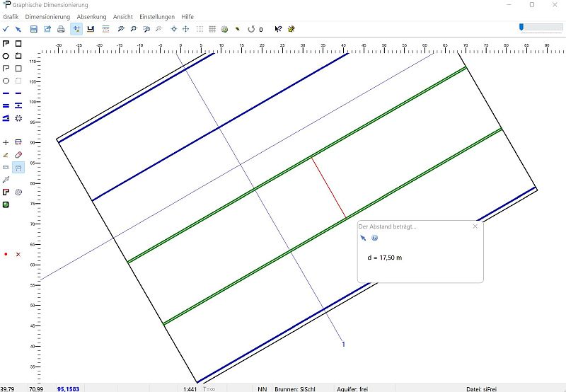Click the blue checkmark confirm icon

[6, 29]
